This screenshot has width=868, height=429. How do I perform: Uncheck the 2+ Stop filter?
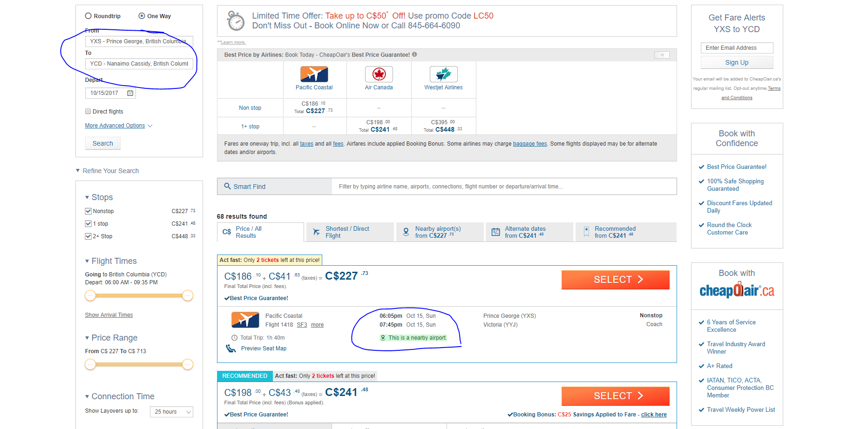click(88, 236)
